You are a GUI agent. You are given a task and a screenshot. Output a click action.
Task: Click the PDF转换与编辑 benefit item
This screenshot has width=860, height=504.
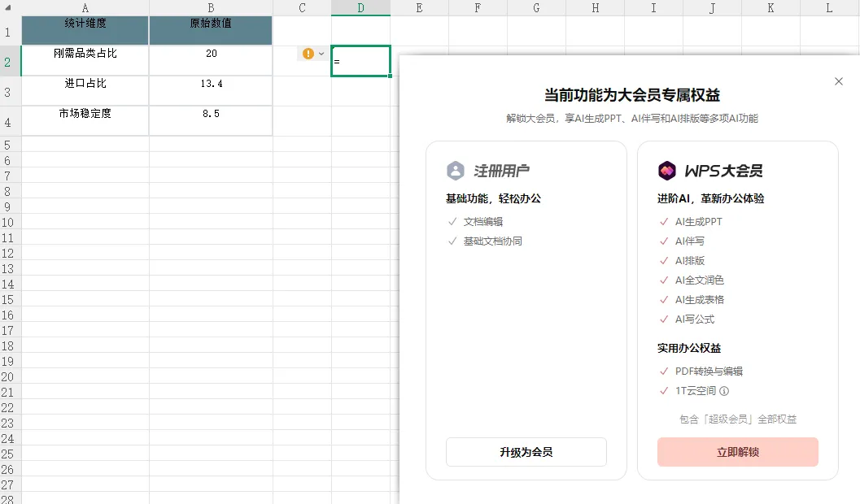click(701, 371)
